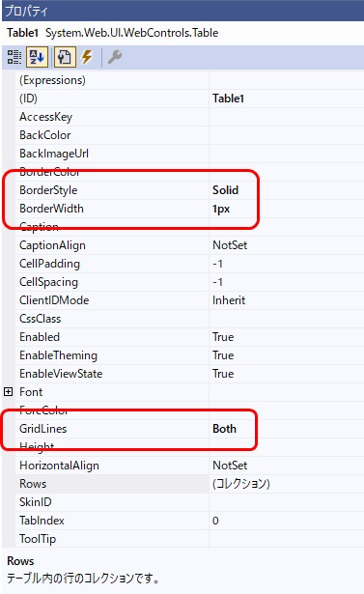Expand the Font property group

pyautogui.click(x=9, y=392)
